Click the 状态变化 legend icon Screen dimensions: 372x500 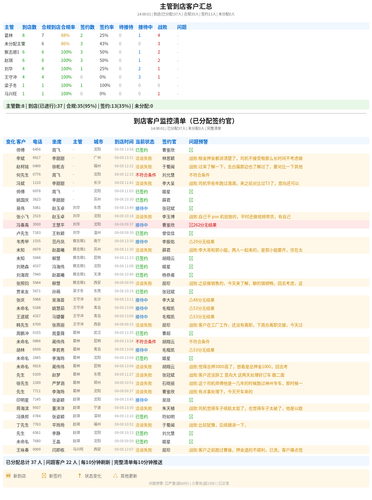click(79, 476)
